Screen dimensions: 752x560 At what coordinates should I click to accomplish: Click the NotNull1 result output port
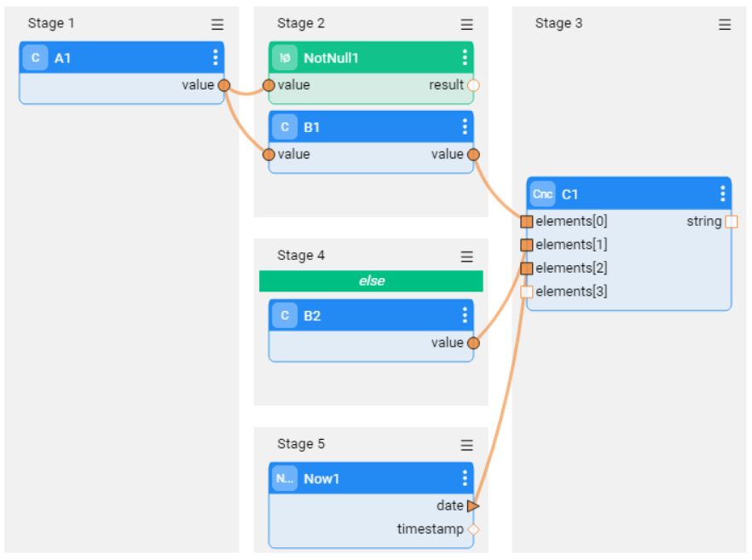(x=473, y=85)
